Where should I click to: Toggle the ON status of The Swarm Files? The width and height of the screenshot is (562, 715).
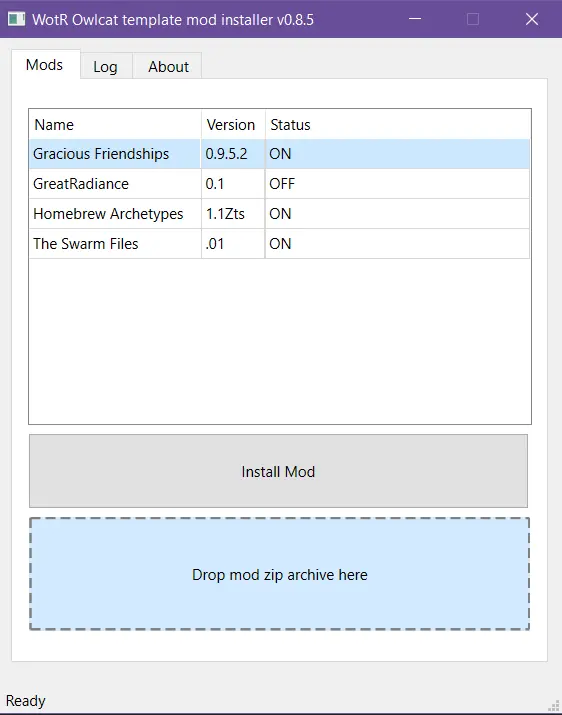coord(280,244)
